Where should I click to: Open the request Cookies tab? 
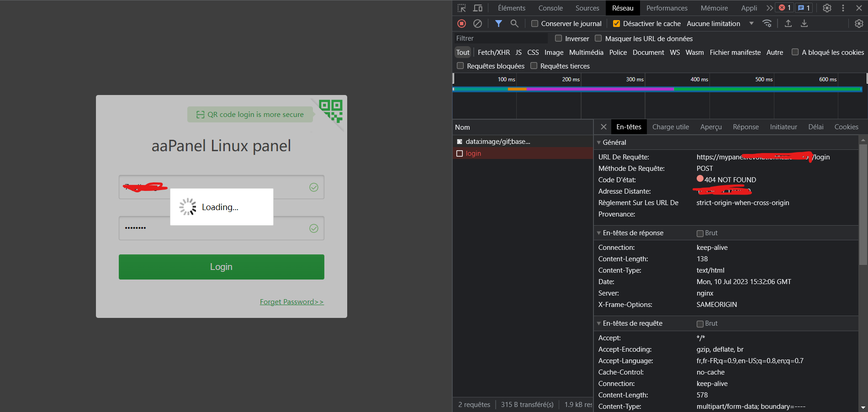coord(847,127)
